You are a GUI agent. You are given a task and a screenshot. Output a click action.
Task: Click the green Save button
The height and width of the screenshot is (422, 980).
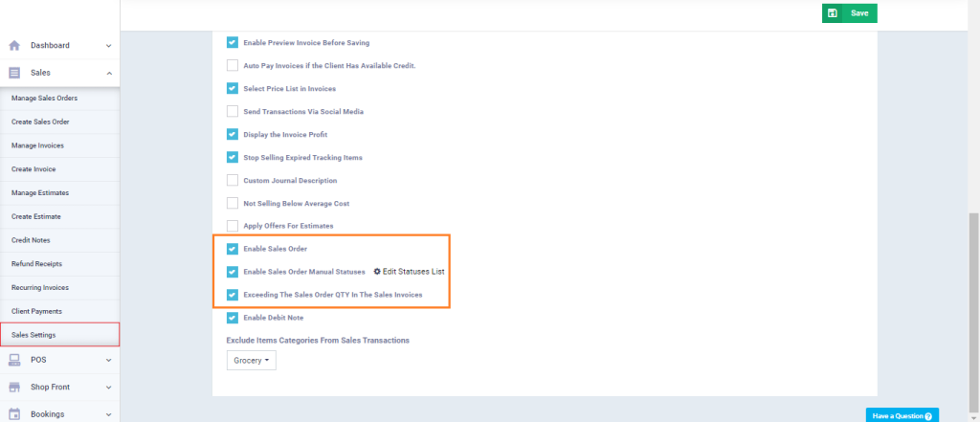[849, 13]
